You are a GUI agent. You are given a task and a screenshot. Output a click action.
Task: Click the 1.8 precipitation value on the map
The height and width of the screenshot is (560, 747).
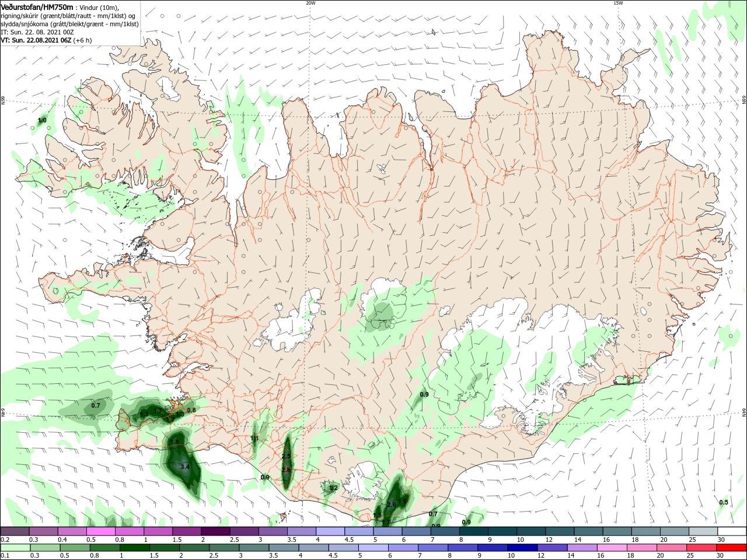(174, 442)
